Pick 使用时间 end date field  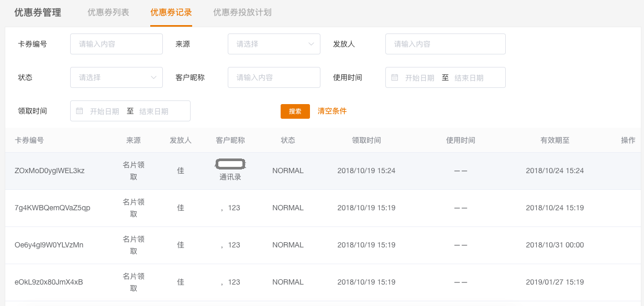point(469,78)
